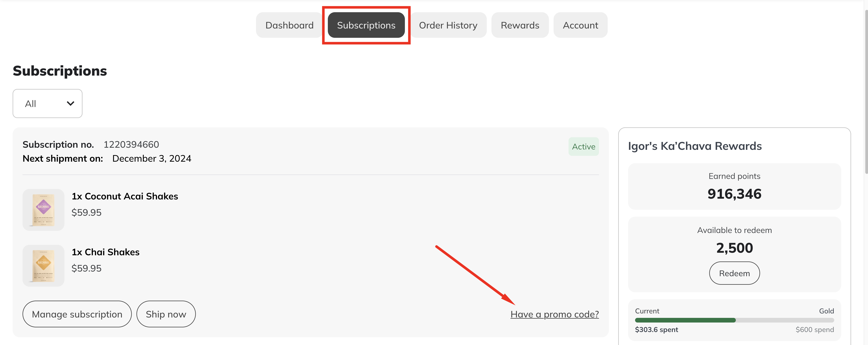Click the Gold tier progress bar

coord(734,320)
